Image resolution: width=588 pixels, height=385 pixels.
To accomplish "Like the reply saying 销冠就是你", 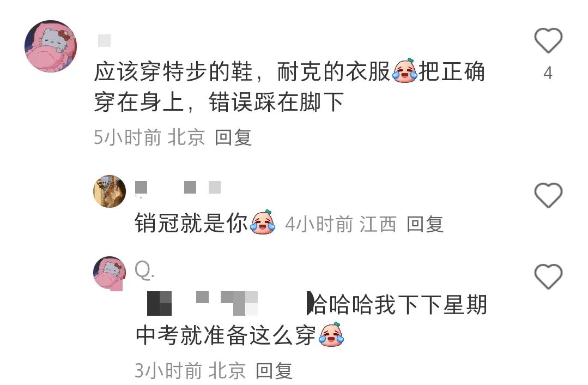I will [x=548, y=196].
